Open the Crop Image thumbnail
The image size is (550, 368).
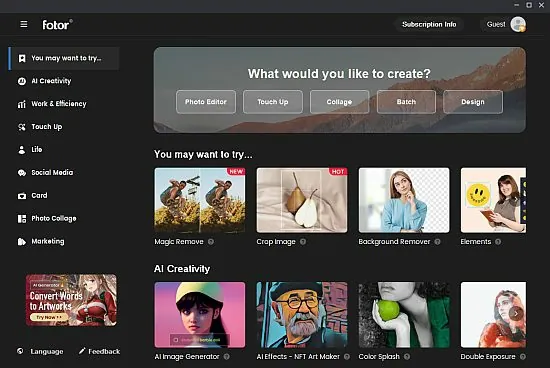click(302, 200)
